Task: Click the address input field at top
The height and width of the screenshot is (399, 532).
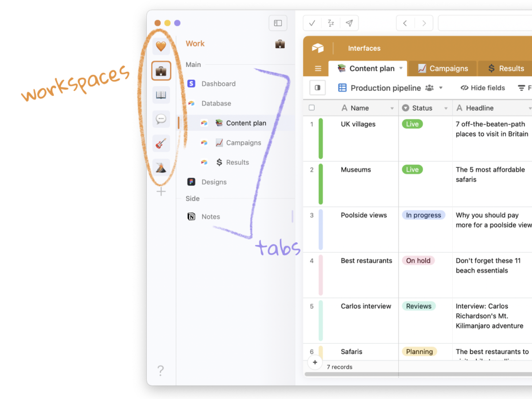Action: [485, 23]
